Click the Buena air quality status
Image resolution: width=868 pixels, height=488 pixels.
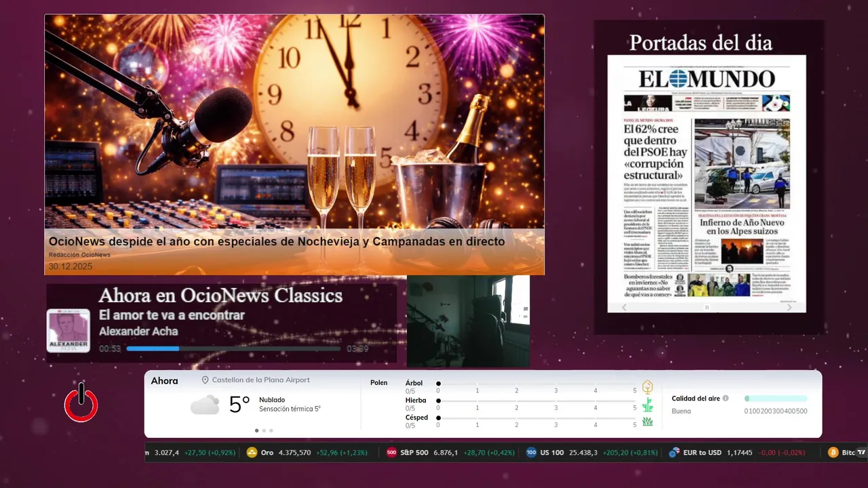click(x=682, y=411)
